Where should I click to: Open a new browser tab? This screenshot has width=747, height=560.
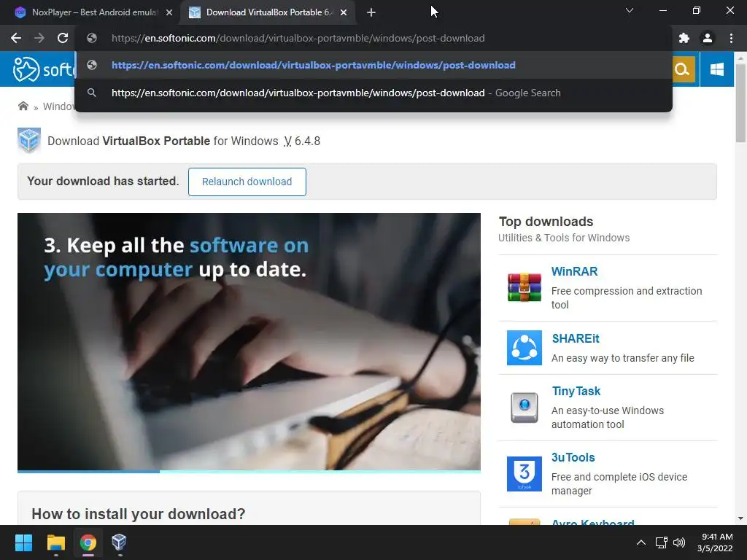coord(371,12)
